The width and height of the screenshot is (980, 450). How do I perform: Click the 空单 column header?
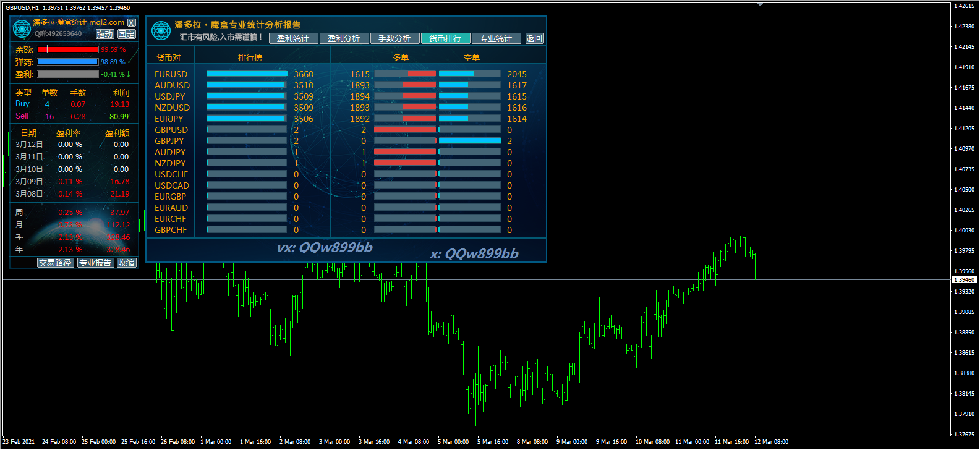[x=472, y=57]
